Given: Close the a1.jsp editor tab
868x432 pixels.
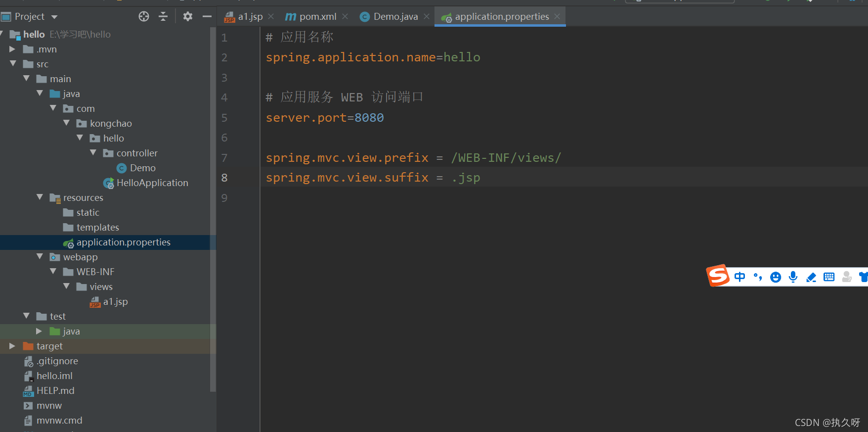Looking at the screenshot, I should coord(271,17).
